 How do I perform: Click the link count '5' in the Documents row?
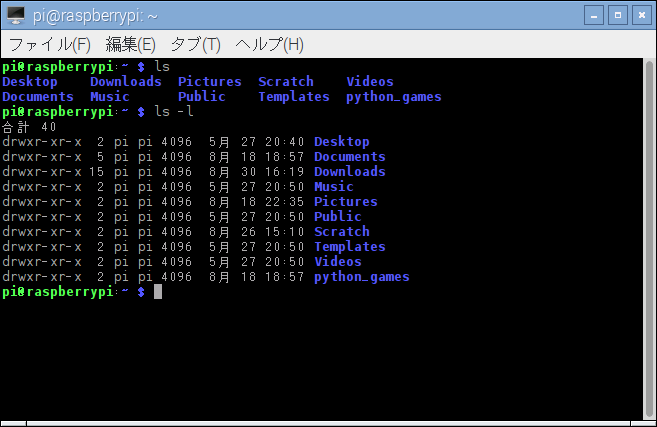[100, 157]
